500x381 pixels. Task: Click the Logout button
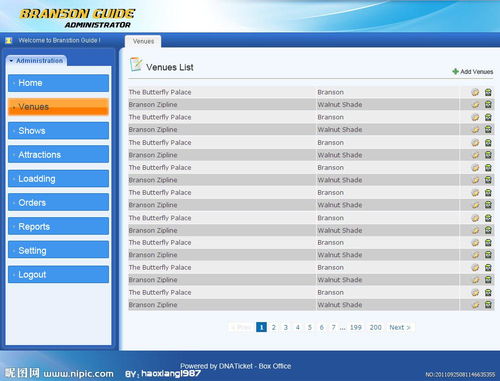pos(58,274)
